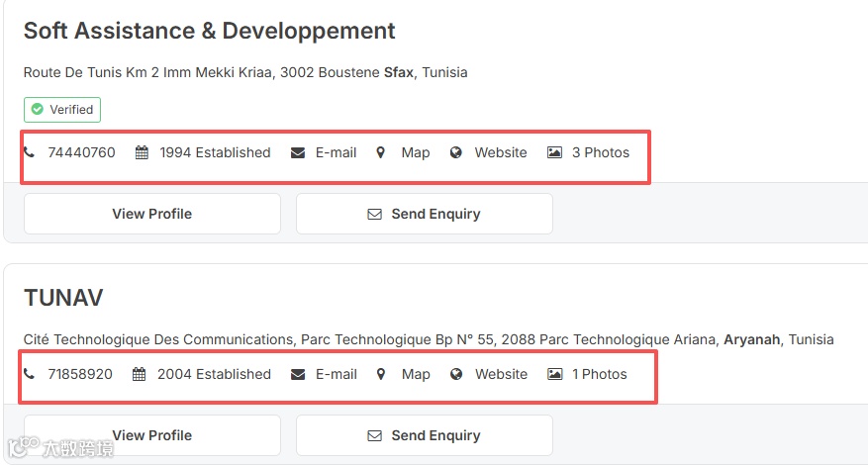View 1 Photos of TUNAV
The height and width of the screenshot is (465, 868).
[600, 374]
